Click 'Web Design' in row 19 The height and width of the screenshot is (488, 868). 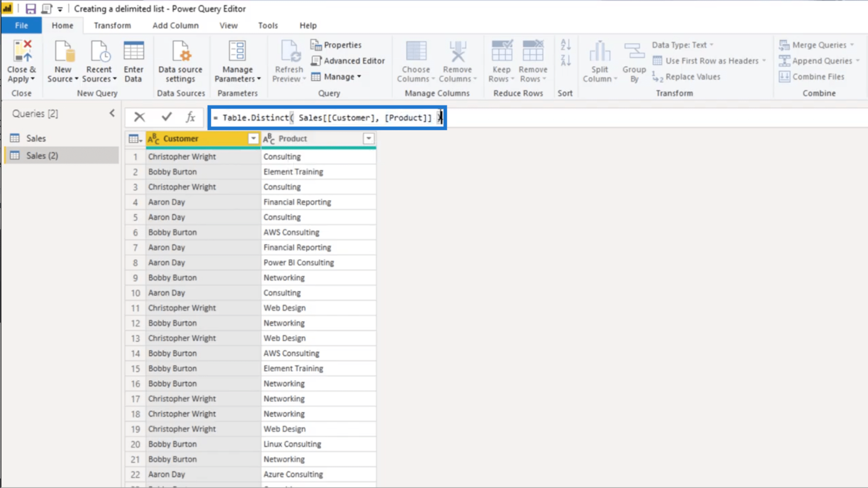[319, 429]
